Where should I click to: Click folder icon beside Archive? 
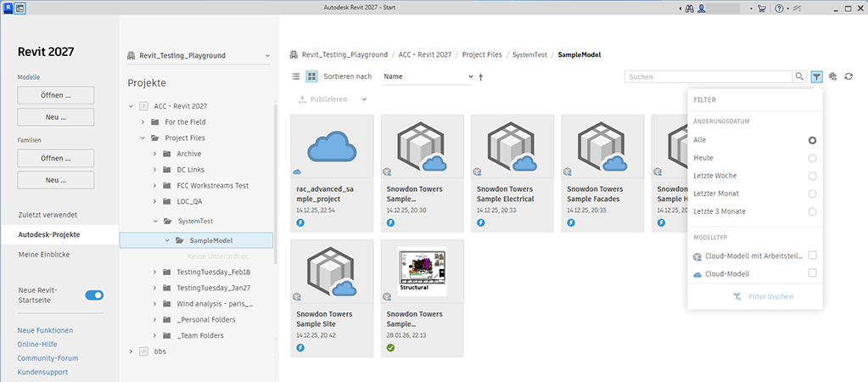pyautogui.click(x=166, y=154)
